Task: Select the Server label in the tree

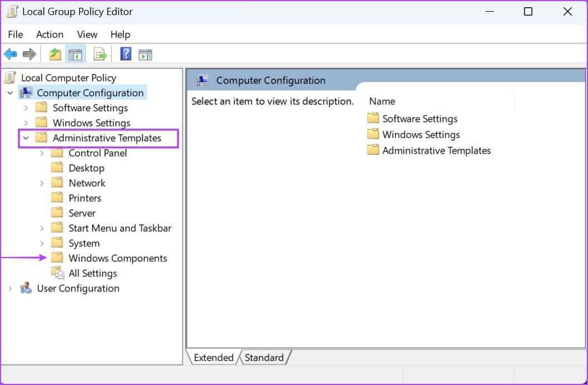Action: point(82,213)
